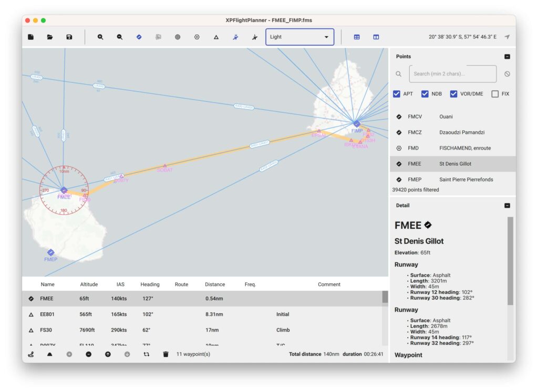Click the mountain elevation profile icon

click(x=50, y=354)
